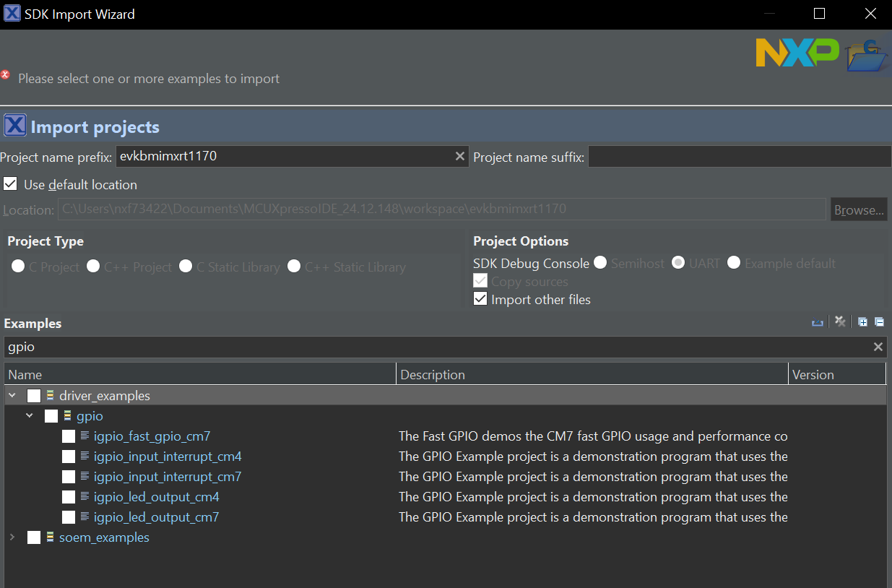Open import from file system icon
The width and height of the screenshot is (892, 588).
point(817,321)
